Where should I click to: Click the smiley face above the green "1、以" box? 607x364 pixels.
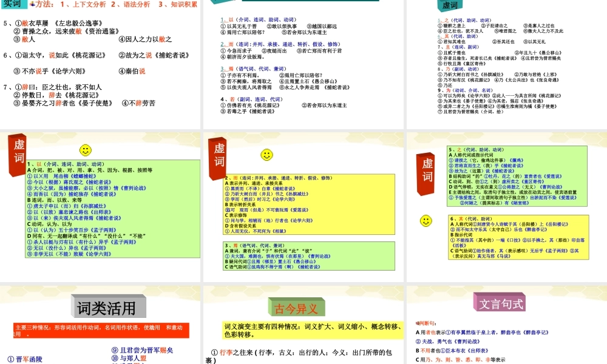click(85, 150)
